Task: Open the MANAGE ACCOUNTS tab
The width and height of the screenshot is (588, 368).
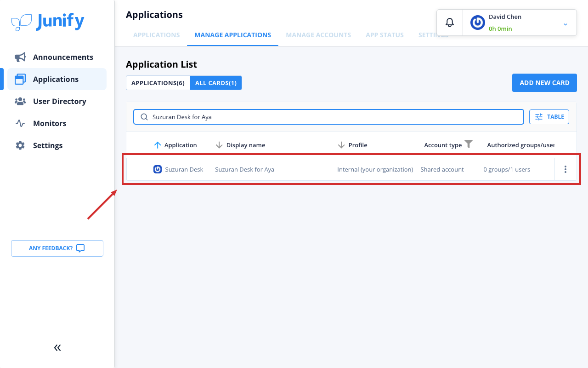Action: click(318, 35)
